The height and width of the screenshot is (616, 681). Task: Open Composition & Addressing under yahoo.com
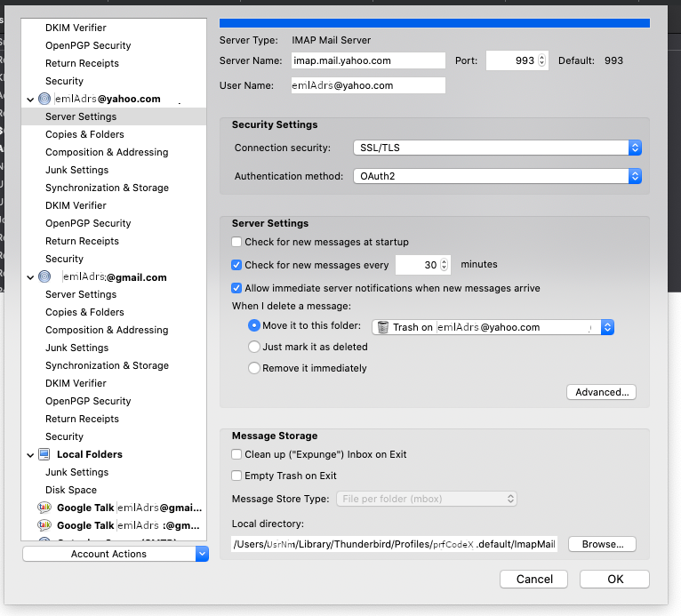[114, 152]
